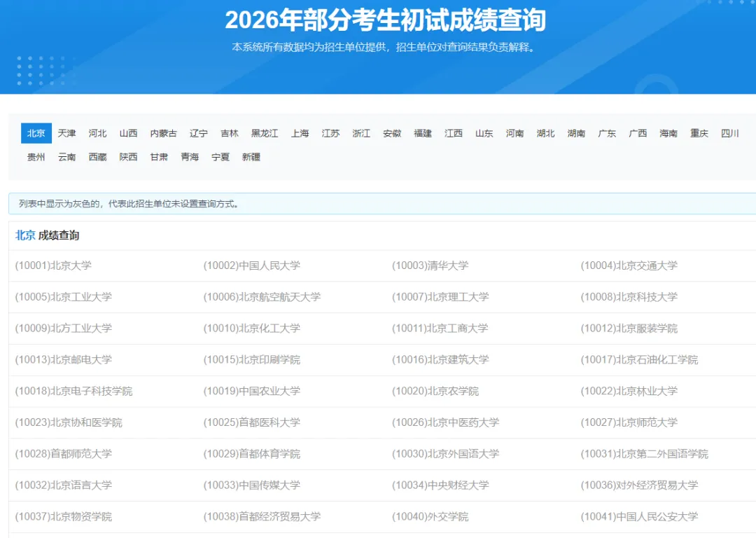
Task: Click (10027)北京师范大学
Action: (x=629, y=422)
